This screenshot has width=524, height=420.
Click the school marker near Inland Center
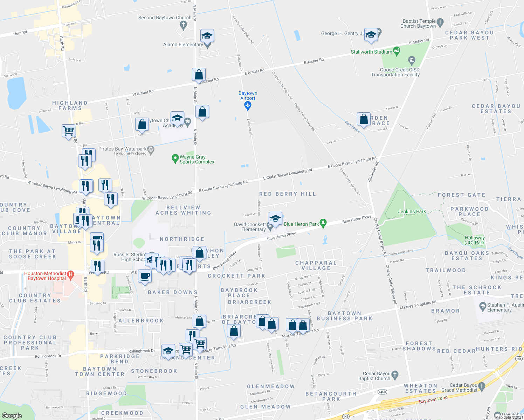point(168,351)
